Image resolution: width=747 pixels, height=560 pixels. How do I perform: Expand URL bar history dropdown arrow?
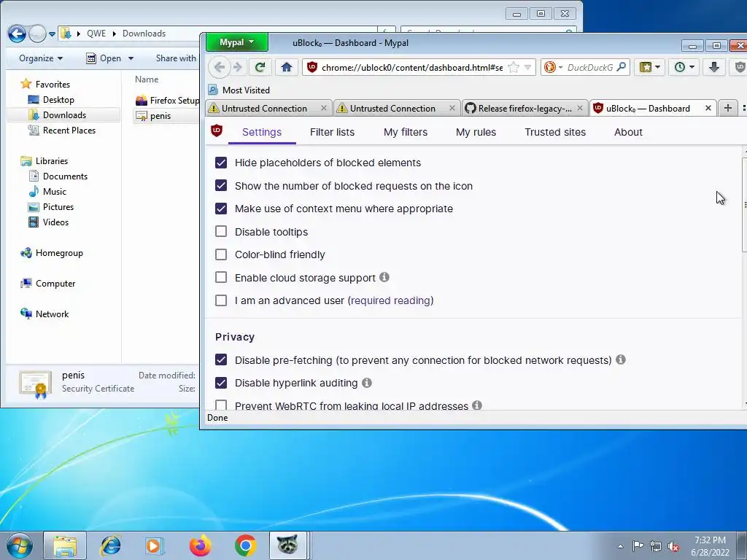click(x=528, y=67)
